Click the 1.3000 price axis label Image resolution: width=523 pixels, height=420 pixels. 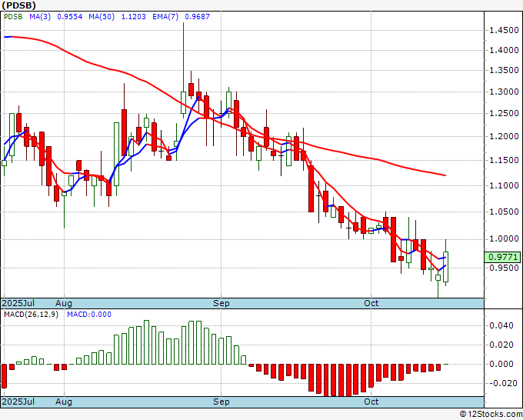pyautogui.click(x=504, y=92)
